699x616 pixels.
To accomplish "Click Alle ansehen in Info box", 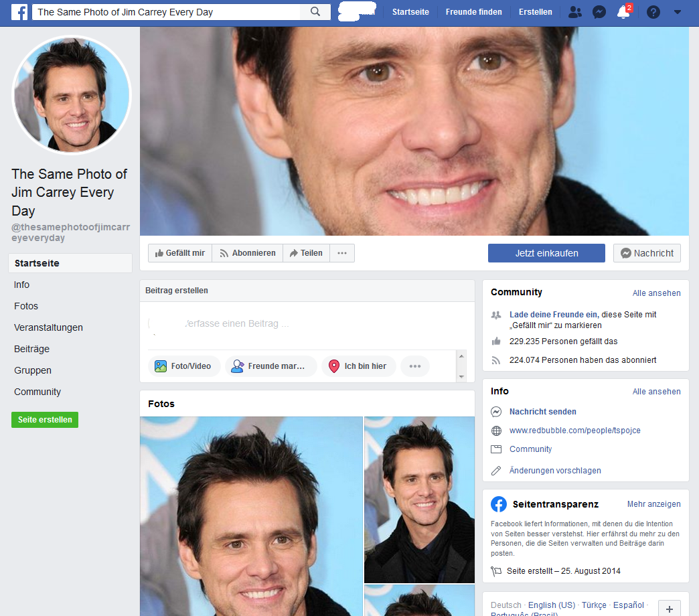I will [x=656, y=391].
